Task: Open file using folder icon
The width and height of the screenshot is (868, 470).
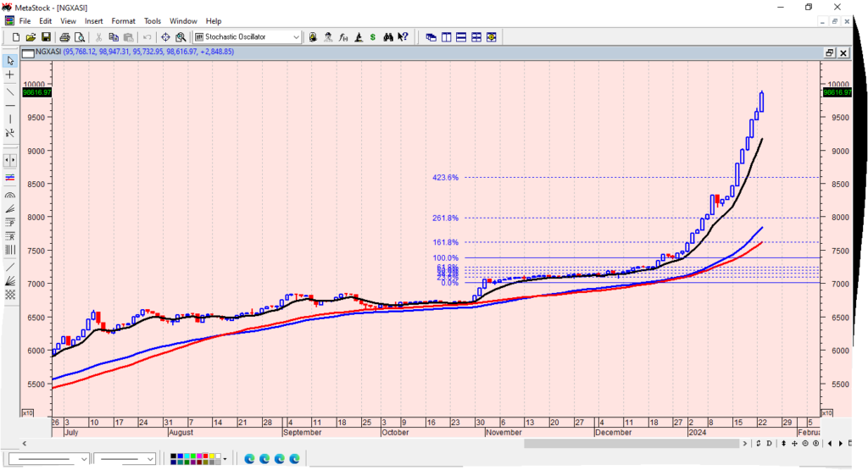Action: coord(31,37)
